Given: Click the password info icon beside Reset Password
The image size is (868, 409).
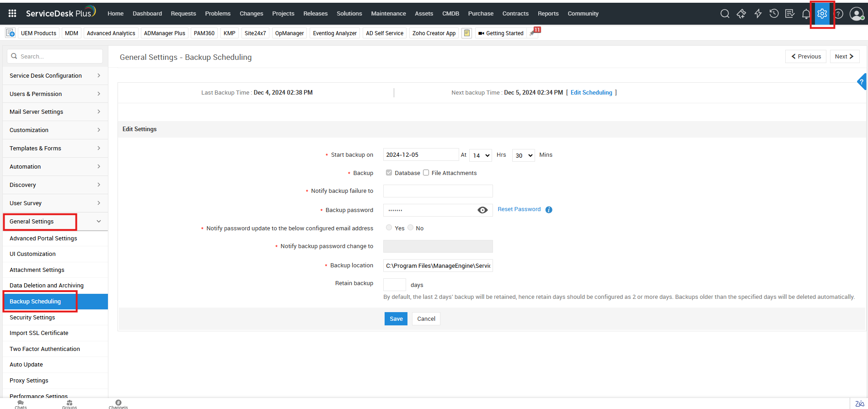Looking at the screenshot, I should [549, 210].
